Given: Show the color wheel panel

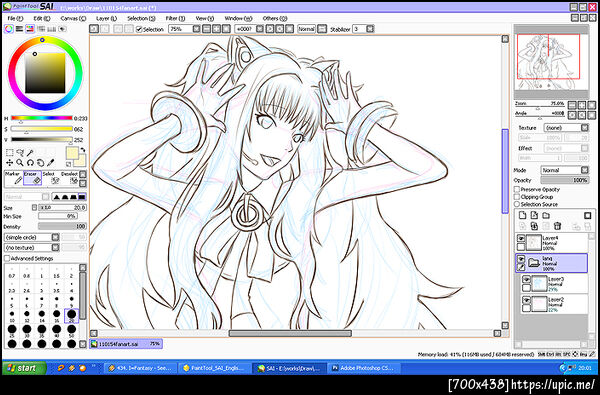Looking at the screenshot, I should pos(8,29).
